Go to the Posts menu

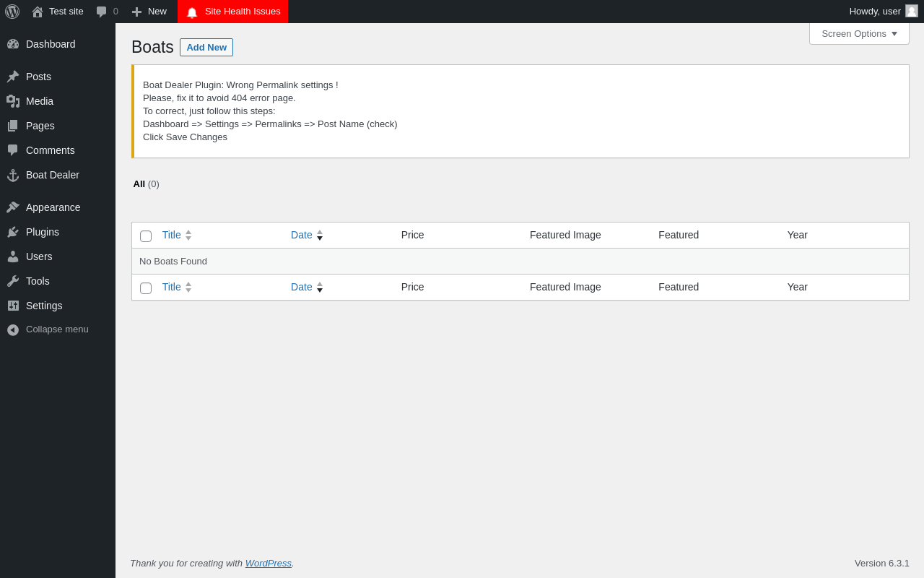(58, 77)
